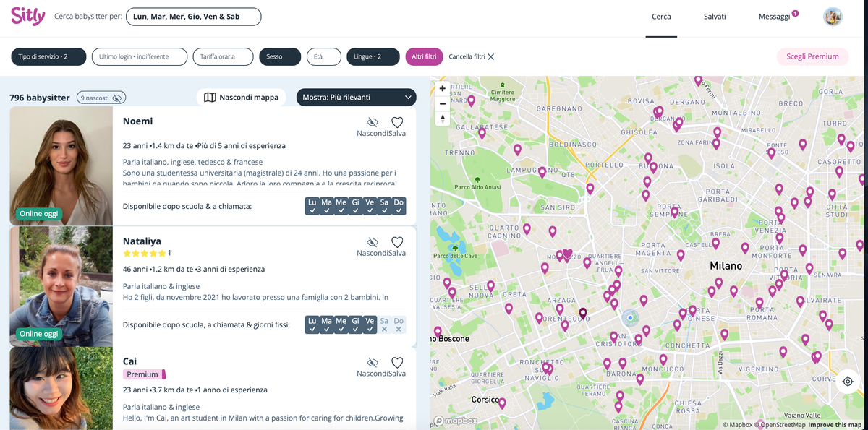This screenshot has width=868, height=430.
Task: Reset map compass bearing
Action: [443, 119]
